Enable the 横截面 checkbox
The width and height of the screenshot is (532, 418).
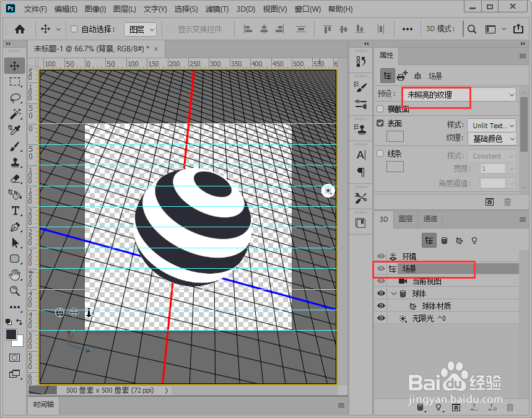380,109
